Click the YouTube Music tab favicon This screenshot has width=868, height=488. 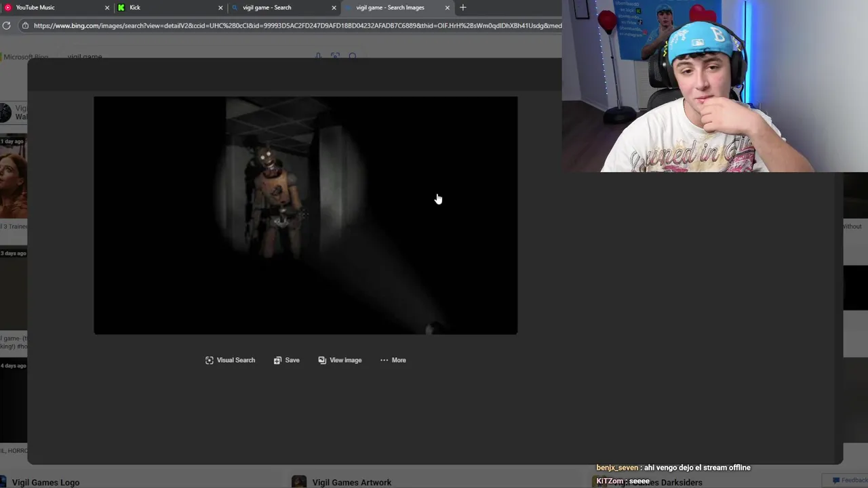point(8,7)
